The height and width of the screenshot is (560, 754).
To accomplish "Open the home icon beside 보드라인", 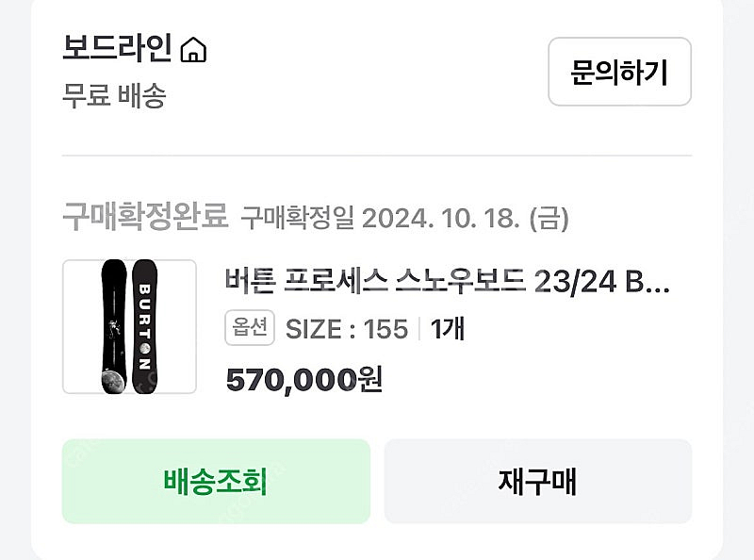I will tap(193, 50).
